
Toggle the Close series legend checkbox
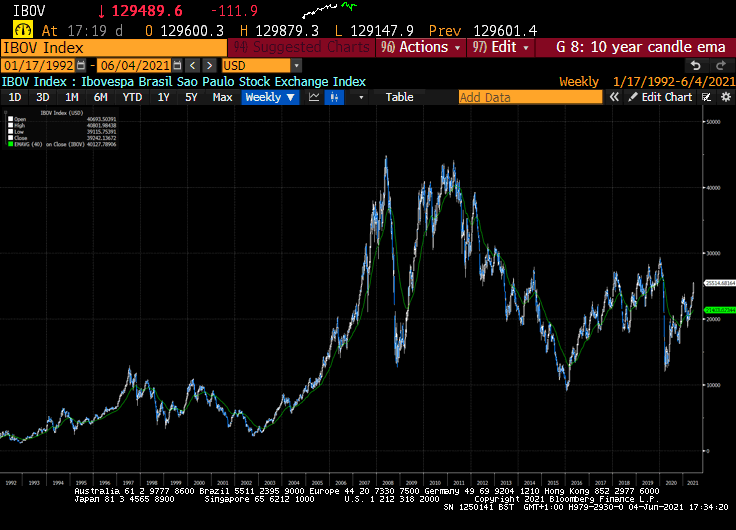[x=10, y=138]
